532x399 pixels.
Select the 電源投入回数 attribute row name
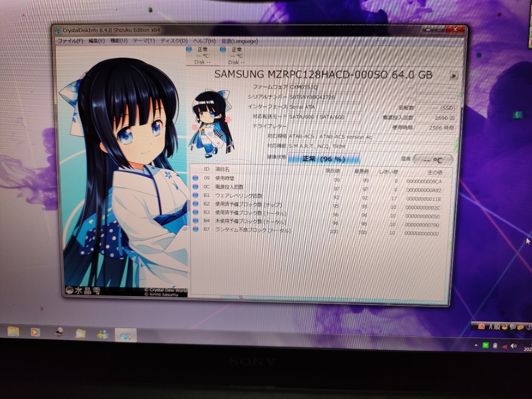click(229, 187)
